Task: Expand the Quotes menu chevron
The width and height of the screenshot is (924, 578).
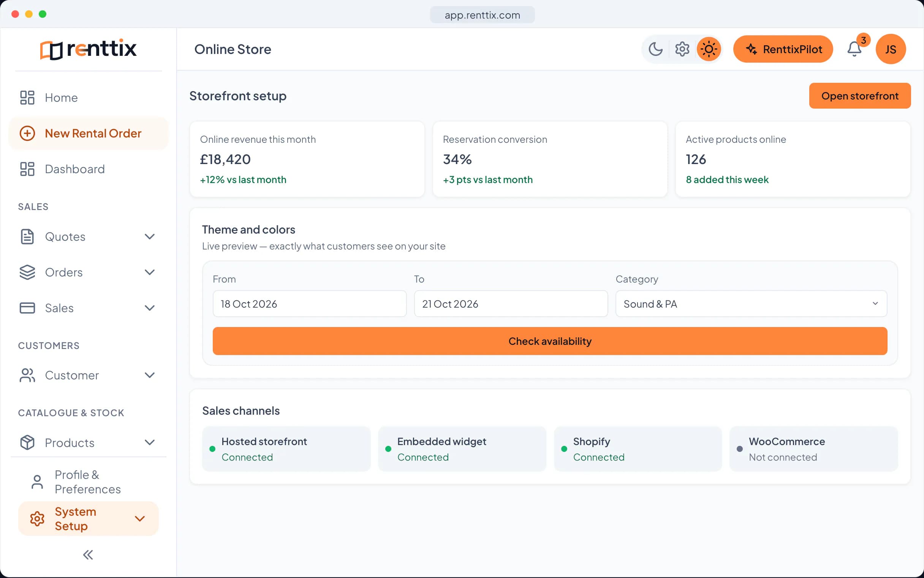Action: [x=150, y=237]
